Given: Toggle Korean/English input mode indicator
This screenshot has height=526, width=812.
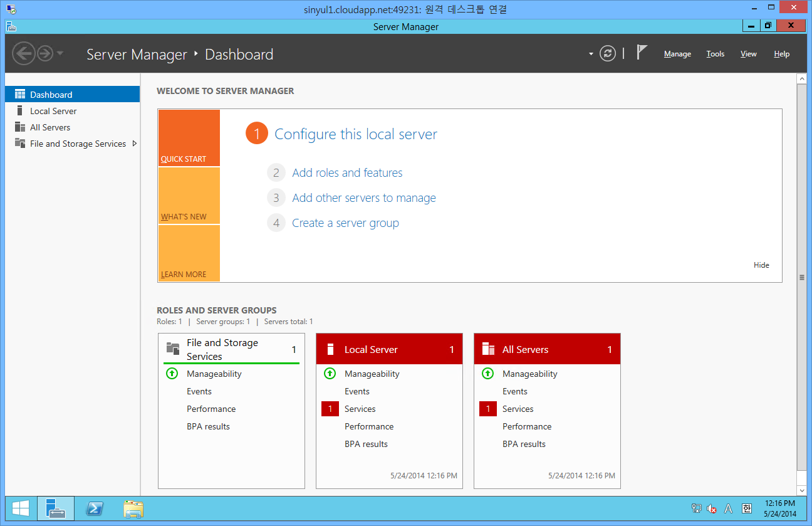Looking at the screenshot, I should [x=746, y=508].
